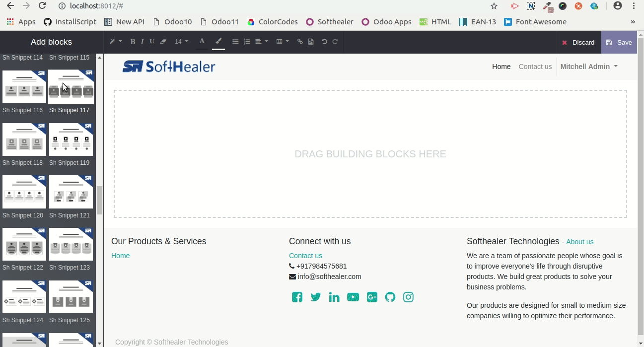This screenshot has height=347, width=644.
Task: Open the YouTube social icon
Action: 353,297
